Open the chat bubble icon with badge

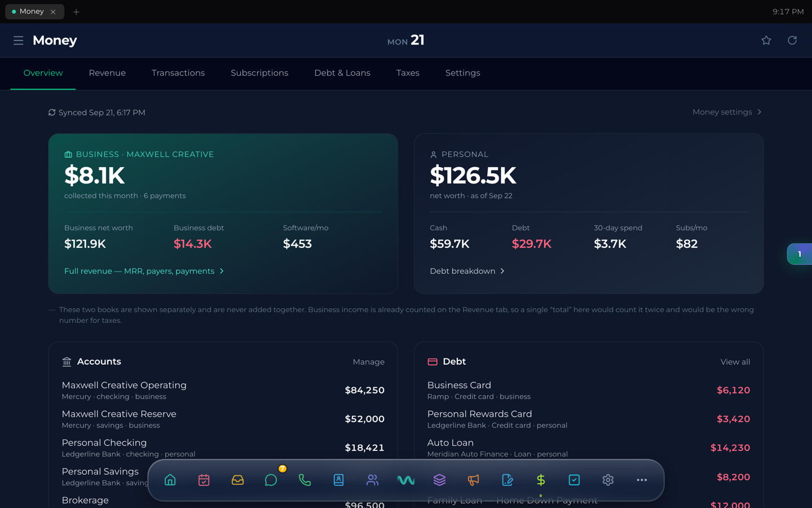(x=271, y=480)
